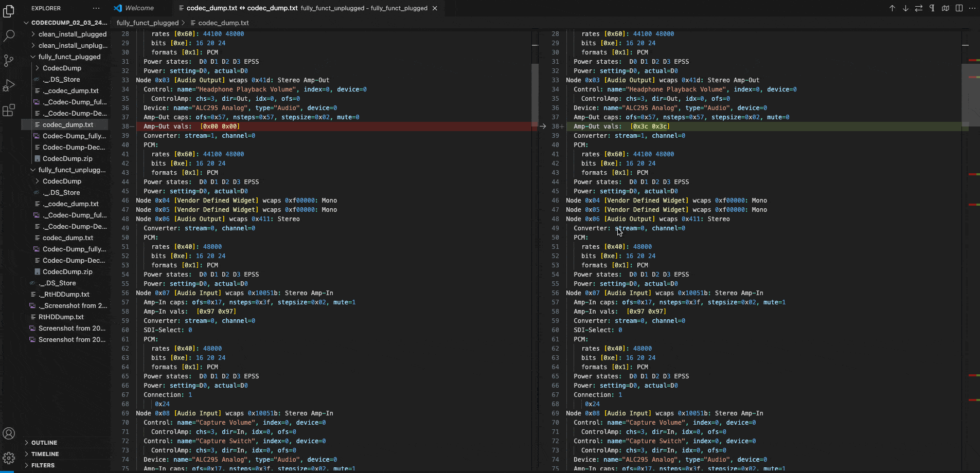Image resolution: width=980 pixels, height=473 pixels.
Task: Click fully_funct_plugged in the breadcrumb
Action: click(x=148, y=23)
